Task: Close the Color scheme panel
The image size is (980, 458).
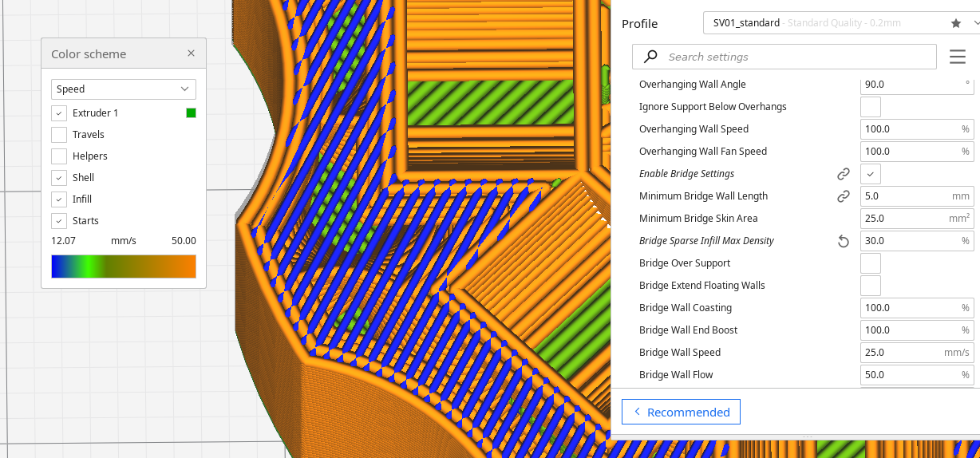Action: (191, 53)
